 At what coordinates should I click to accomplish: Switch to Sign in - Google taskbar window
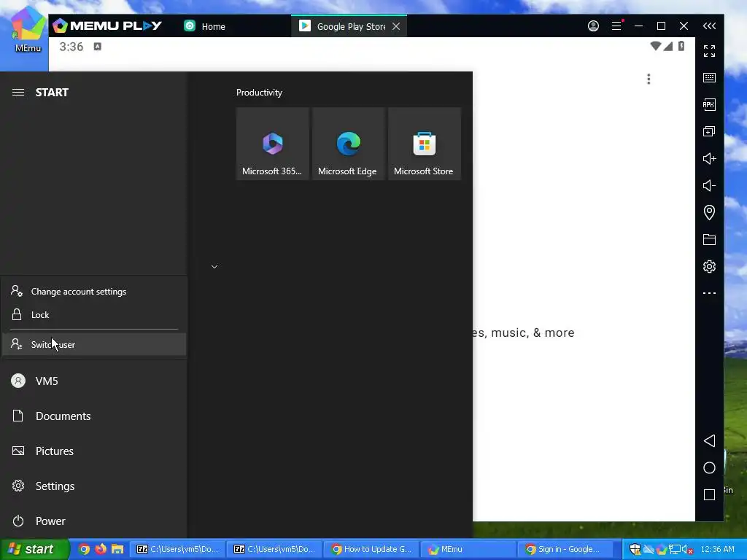tap(565, 549)
